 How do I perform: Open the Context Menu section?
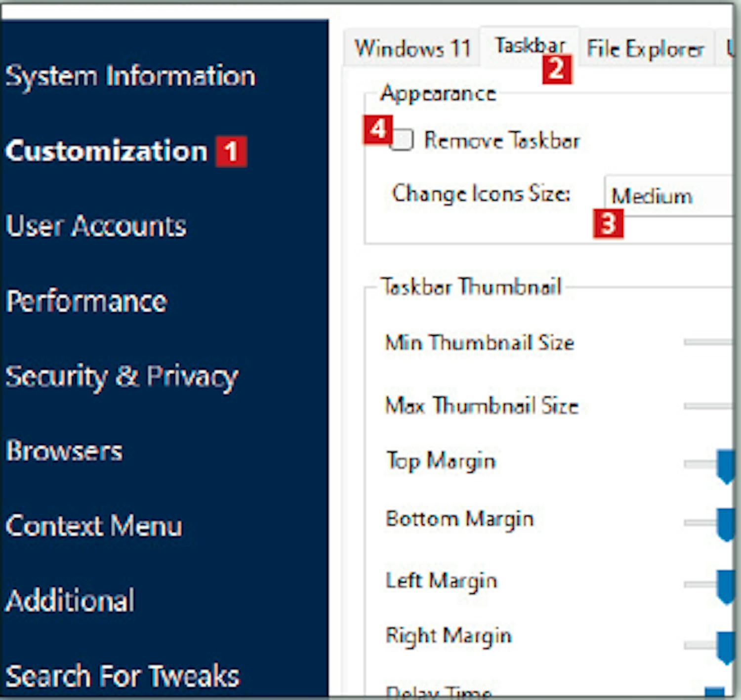click(x=94, y=526)
